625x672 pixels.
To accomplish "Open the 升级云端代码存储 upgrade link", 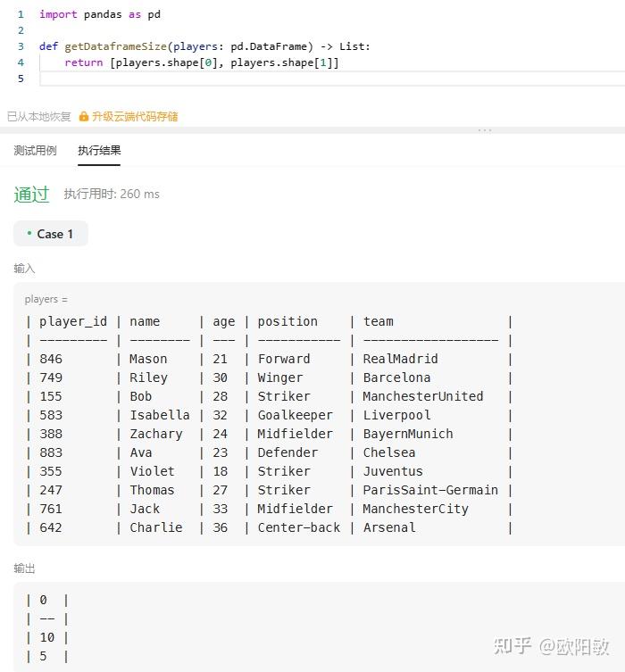I will [x=135, y=117].
